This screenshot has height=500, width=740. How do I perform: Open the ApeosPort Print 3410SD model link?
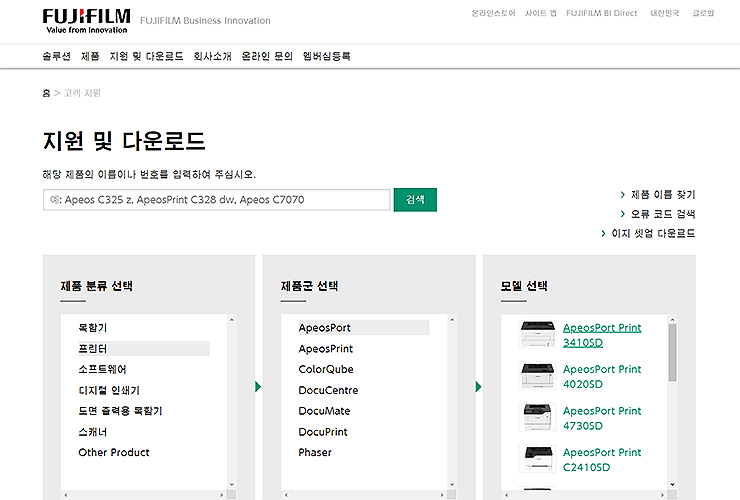point(602,335)
